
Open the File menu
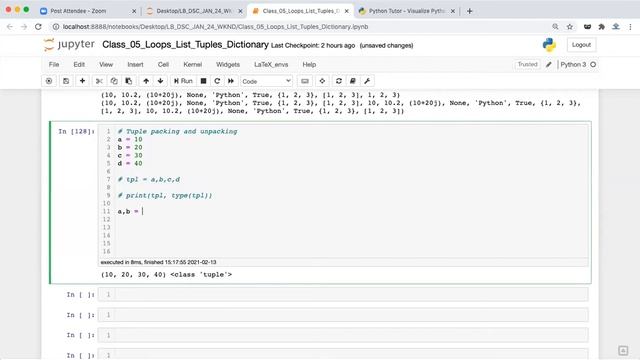pyautogui.click(x=54, y=64)
